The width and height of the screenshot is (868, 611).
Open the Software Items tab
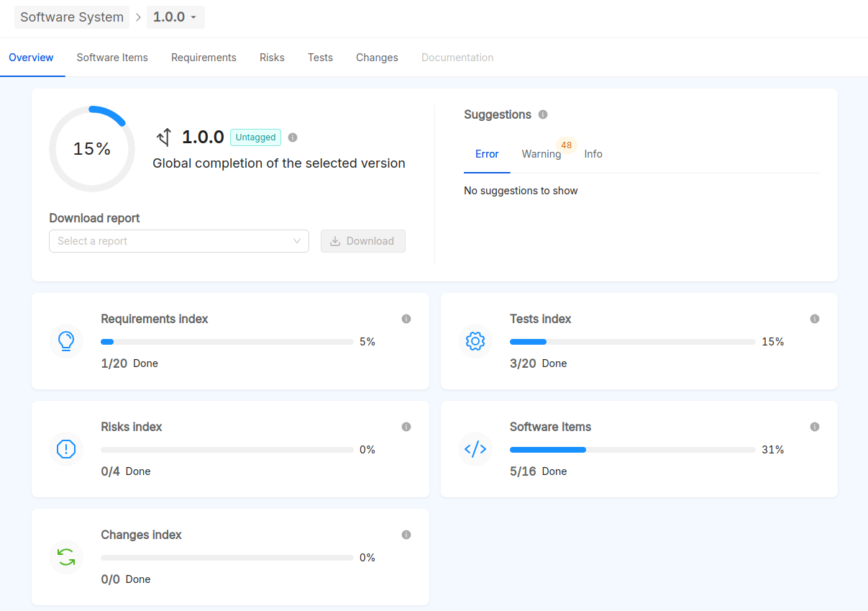112,58
